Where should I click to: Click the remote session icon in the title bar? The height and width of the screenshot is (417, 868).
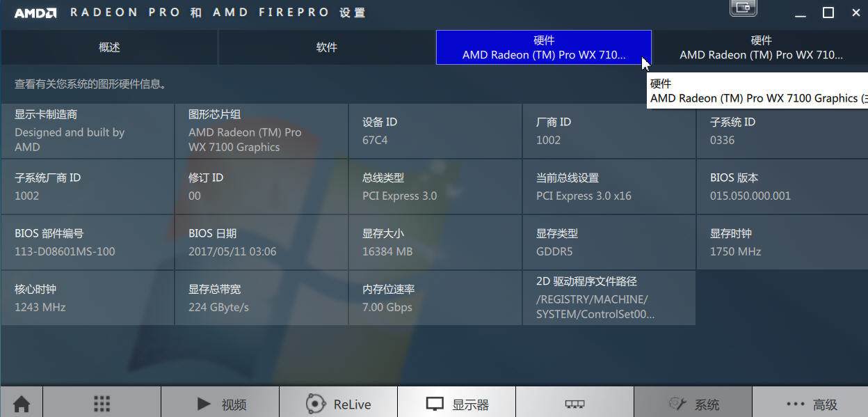point(743,8)
